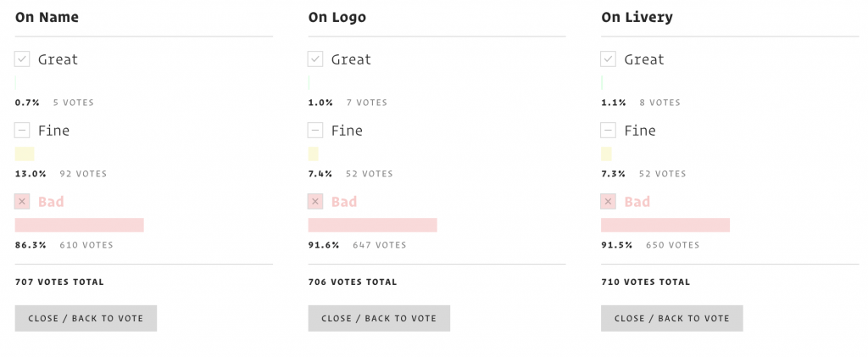The height and width of the screenshot is (357, 868).
Task: Click the yellow Fine bar under On Logo
Action: point(314,153)
